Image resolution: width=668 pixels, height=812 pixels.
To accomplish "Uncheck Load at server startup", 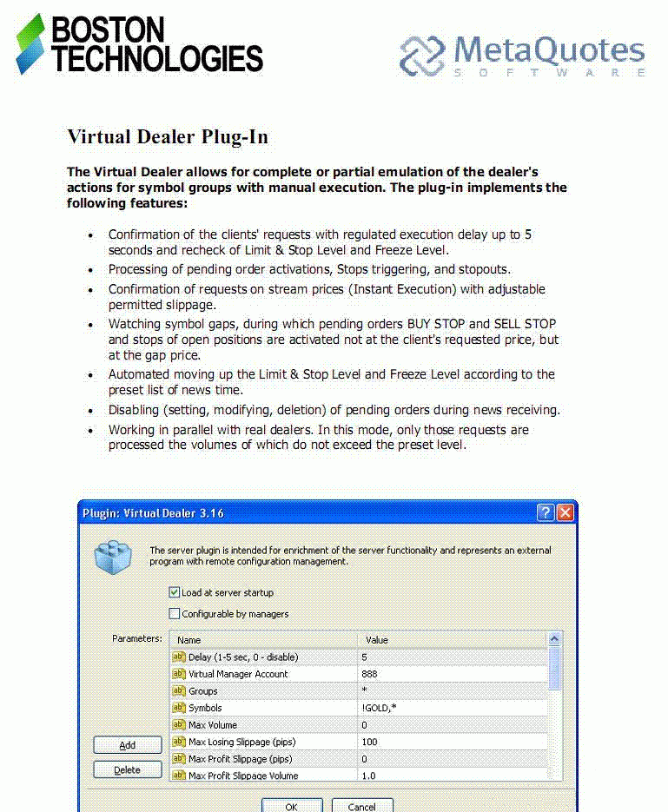I will pyautogui.click(x=175, y=593).
